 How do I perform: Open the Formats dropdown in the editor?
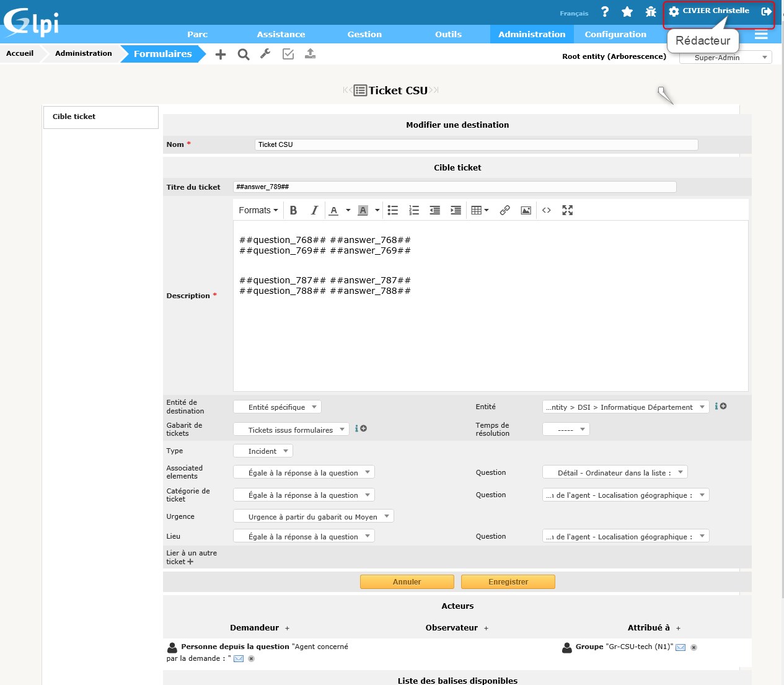[x=257, y=210]
